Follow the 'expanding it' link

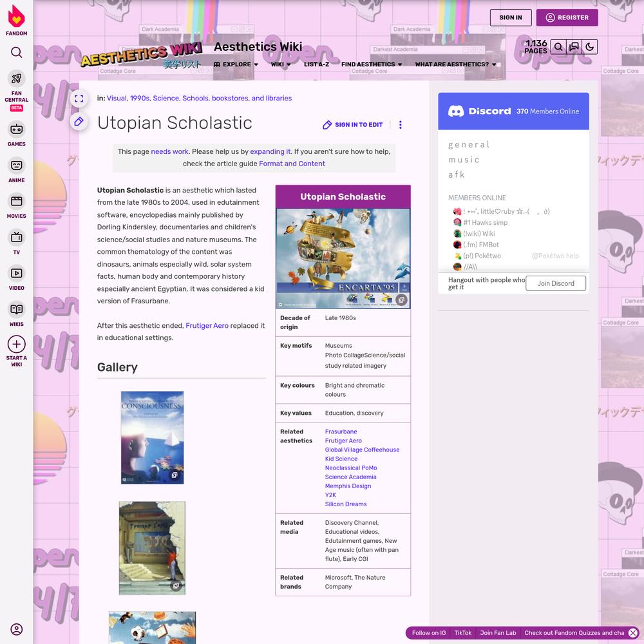point(270,151)
